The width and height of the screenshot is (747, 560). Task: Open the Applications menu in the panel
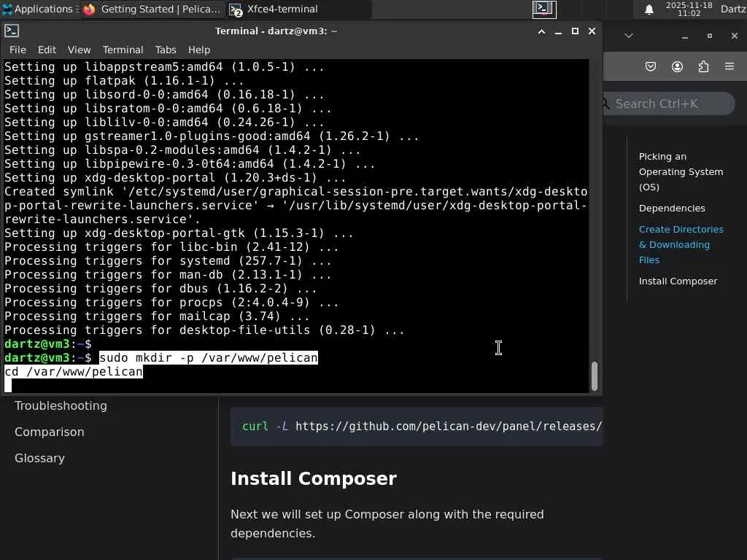click(x=39, y=9)
